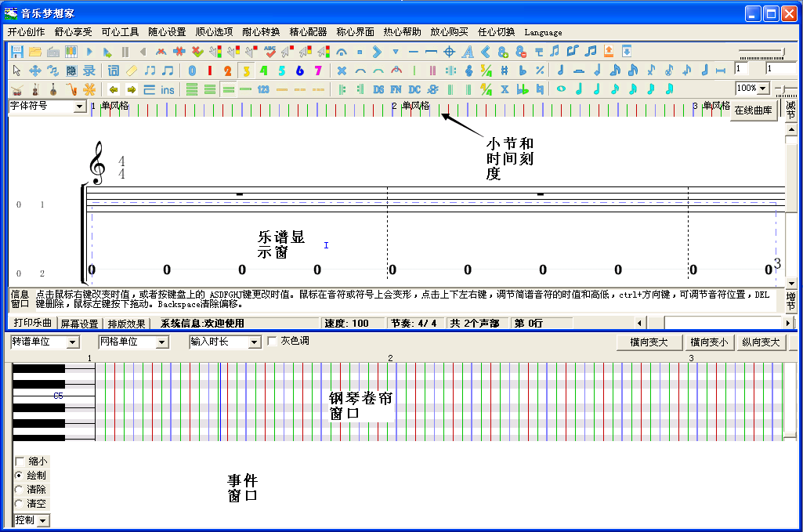Expand the 网格单位 dropdown

162,342
